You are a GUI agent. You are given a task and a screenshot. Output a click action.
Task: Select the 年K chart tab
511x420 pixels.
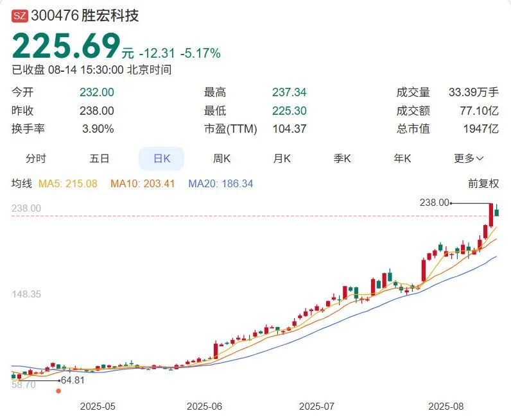point(402,158)
